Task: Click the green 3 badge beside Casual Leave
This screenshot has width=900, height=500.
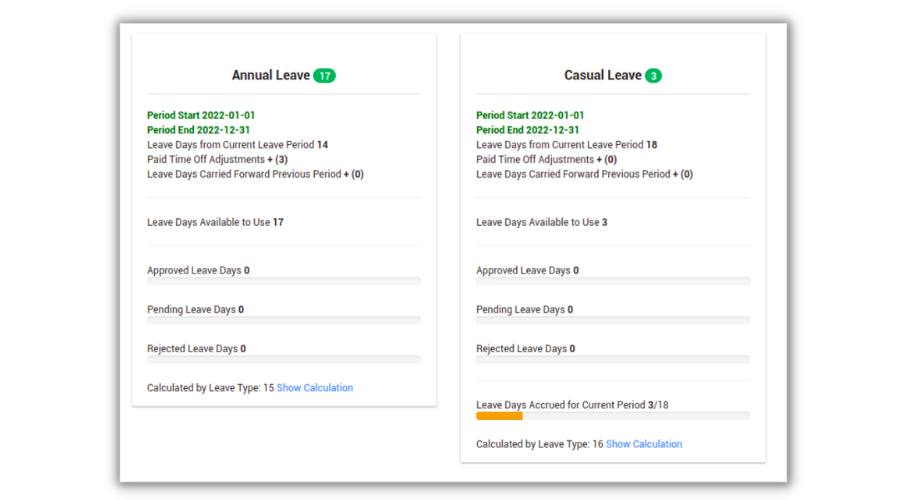Action: [653, 76]
